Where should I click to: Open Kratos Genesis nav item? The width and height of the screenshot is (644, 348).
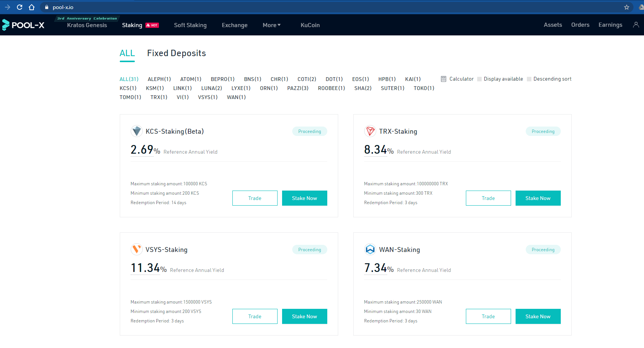tap(87, 25)
